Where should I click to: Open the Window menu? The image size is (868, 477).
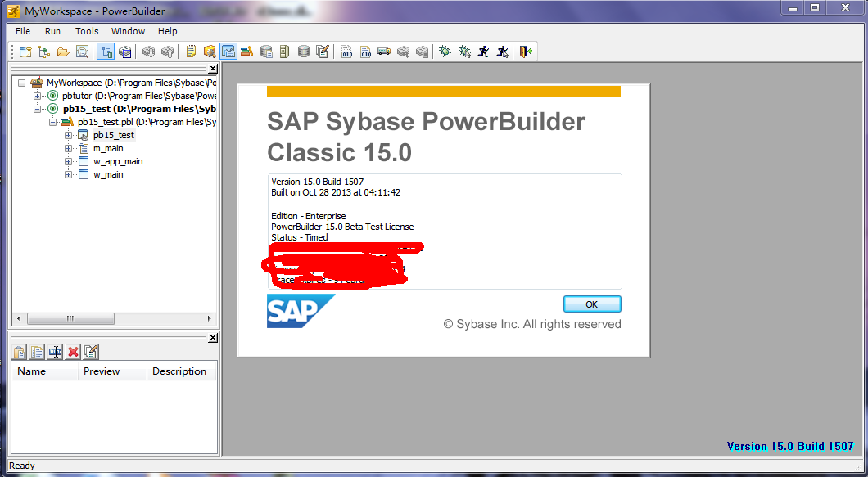pos(128,31)
